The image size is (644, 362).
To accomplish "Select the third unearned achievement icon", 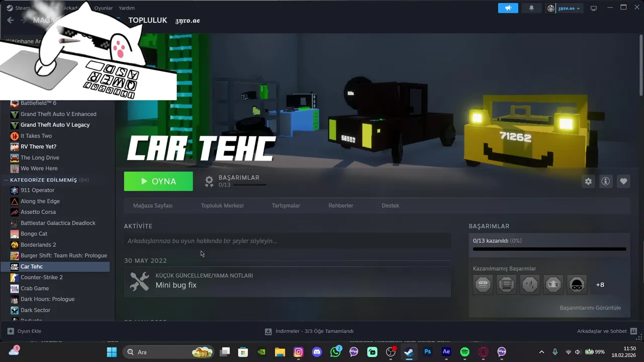I will click(x=530, y=285).
